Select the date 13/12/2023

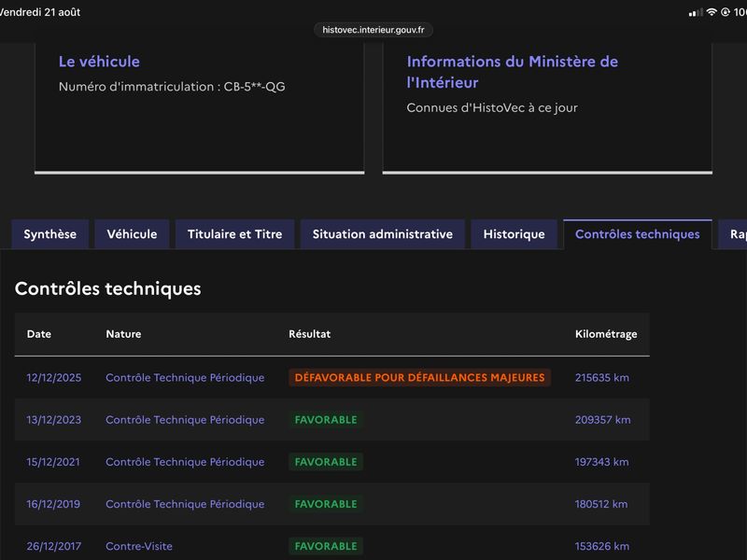click(x=54, y=420)
